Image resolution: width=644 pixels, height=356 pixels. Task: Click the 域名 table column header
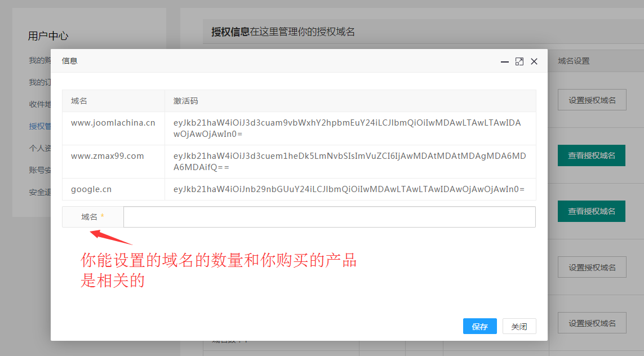click(x=79, y=101)
